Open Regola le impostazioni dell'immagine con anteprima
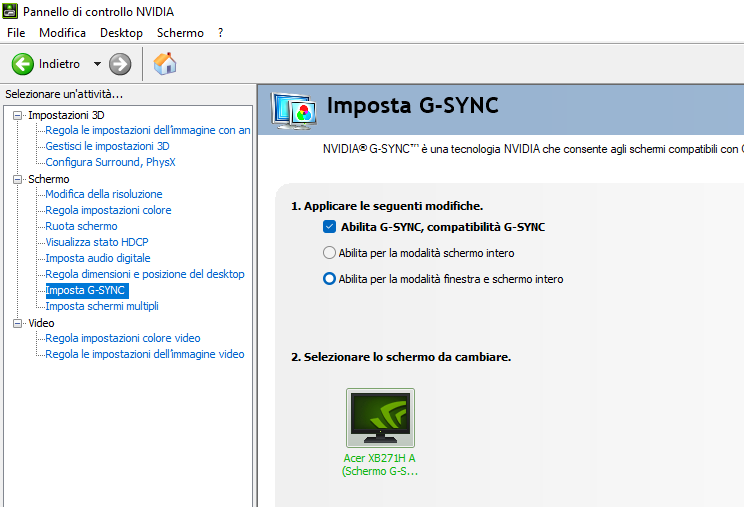 pyautogui.click(x=148, y=130)
